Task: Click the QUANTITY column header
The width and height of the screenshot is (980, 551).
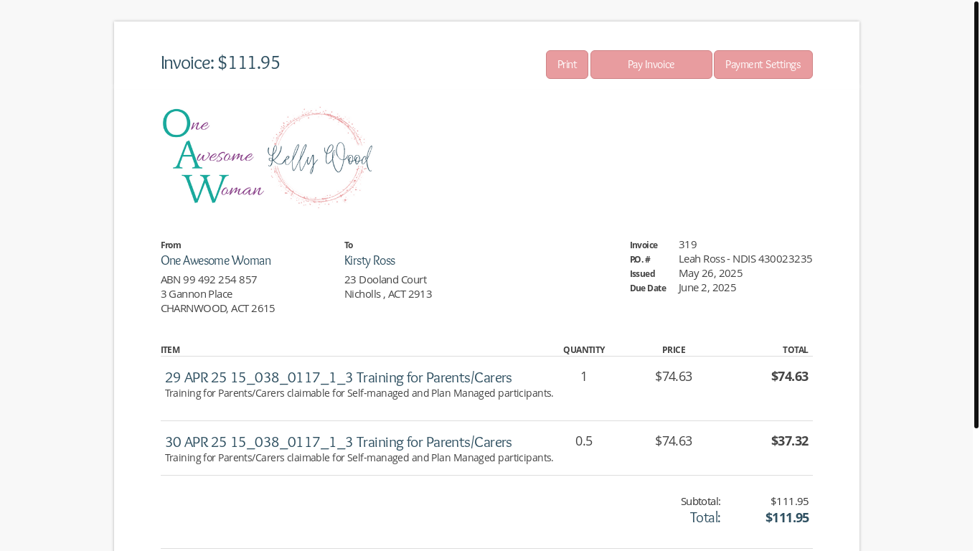Action: coord(583,350)
